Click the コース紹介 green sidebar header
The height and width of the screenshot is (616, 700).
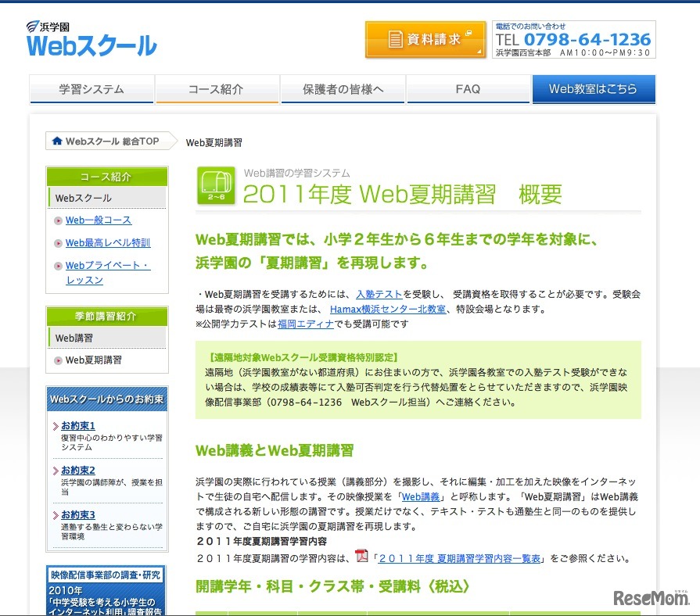[x=107, y=177]
